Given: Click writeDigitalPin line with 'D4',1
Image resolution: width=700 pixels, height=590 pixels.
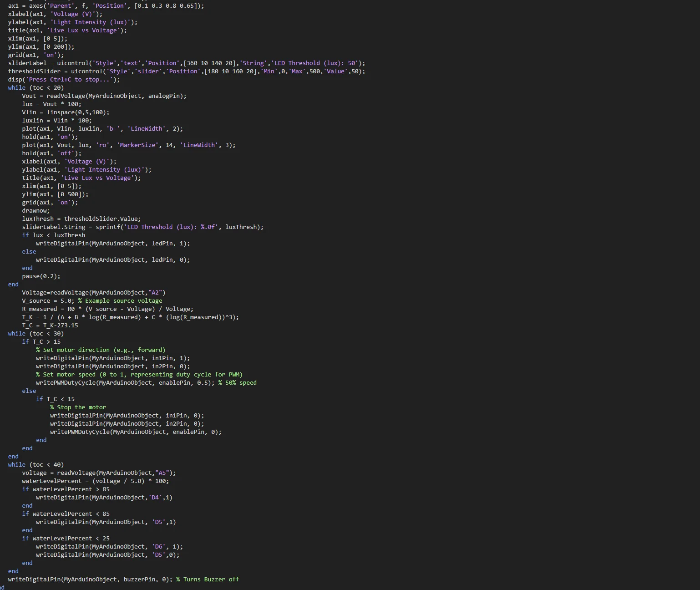Looking at the screenshot, I should [x=104, y=498].
